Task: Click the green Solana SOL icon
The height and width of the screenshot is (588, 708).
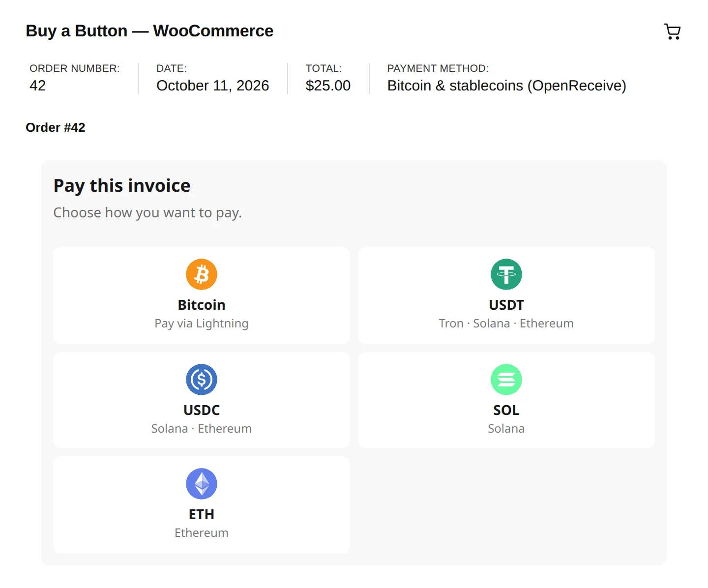Action: pos(506,380)
